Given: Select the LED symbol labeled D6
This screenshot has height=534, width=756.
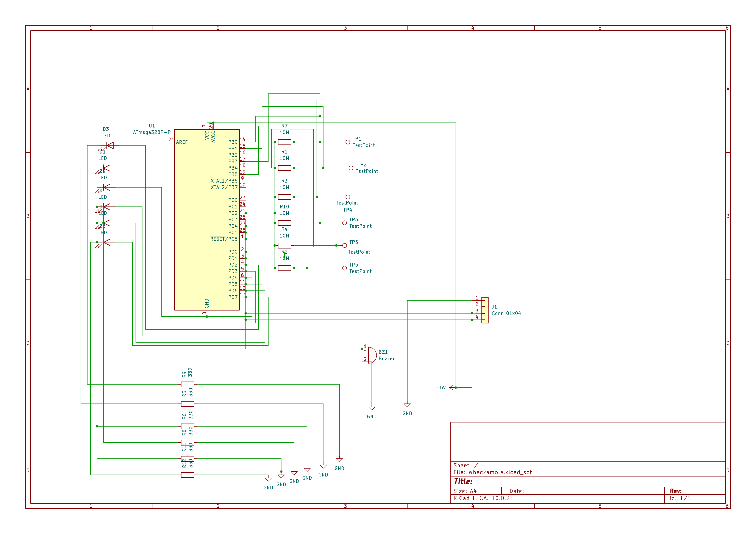Looking at the screenshot, I should (106, 242).
